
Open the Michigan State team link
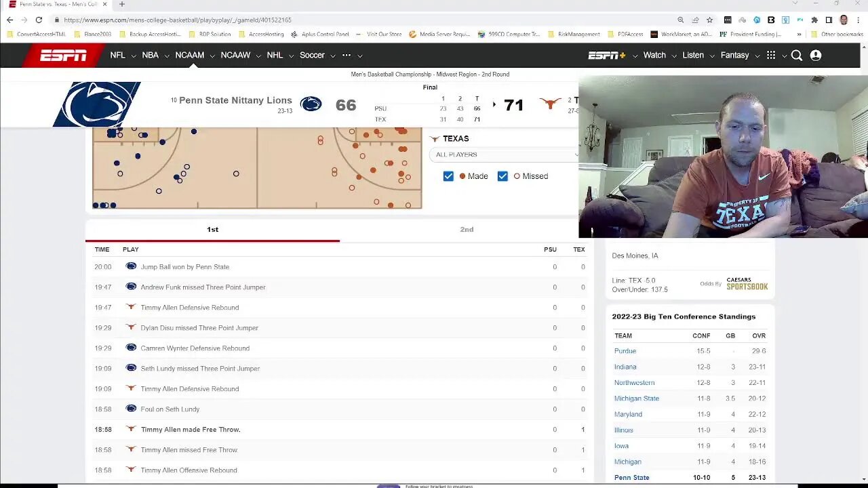637,399
